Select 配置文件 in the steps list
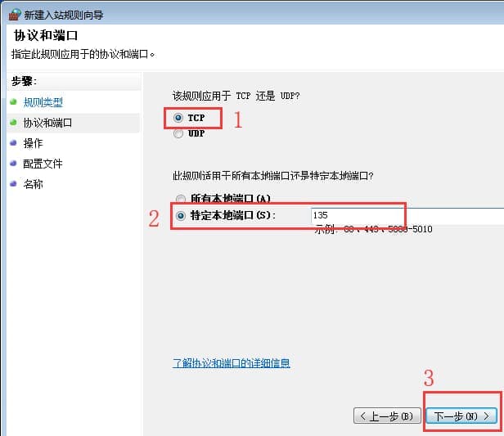 click(x=43, y=164)
